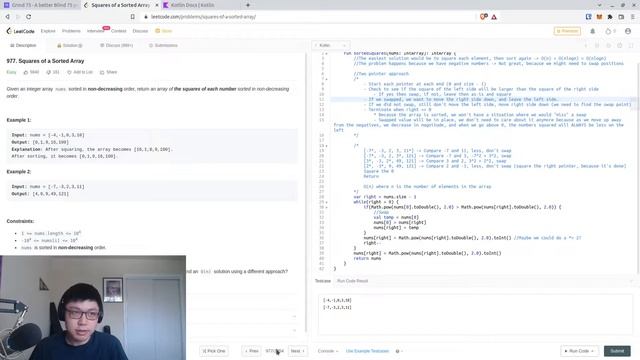Click the Pick One button
This screenshot has height=360, width=640.
[x=214, y=351]
